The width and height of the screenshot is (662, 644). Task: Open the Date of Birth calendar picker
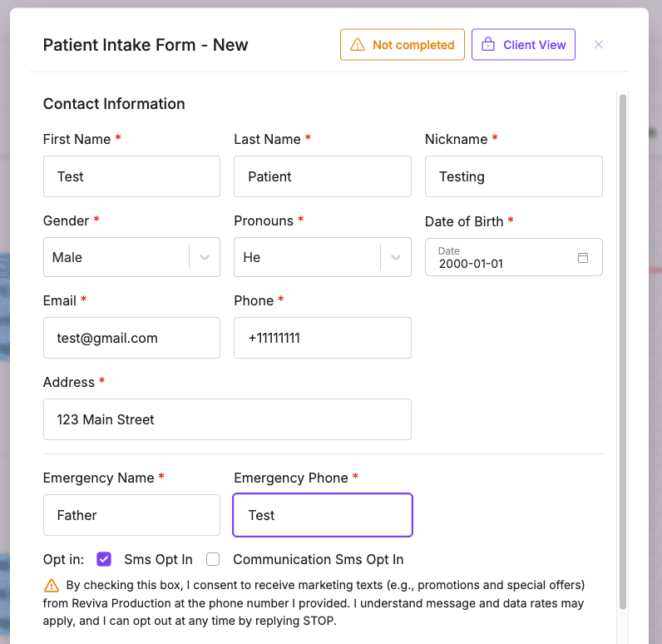coord(583,258)
